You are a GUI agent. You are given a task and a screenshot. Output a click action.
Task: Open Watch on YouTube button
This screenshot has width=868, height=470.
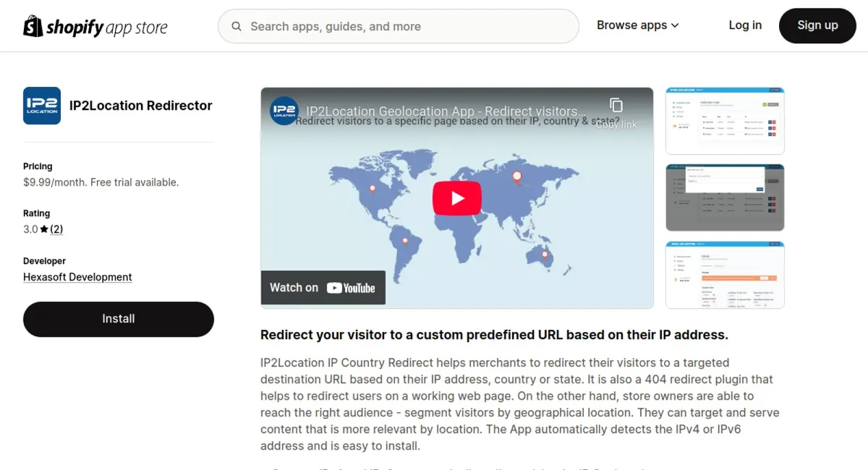[323, 288]
